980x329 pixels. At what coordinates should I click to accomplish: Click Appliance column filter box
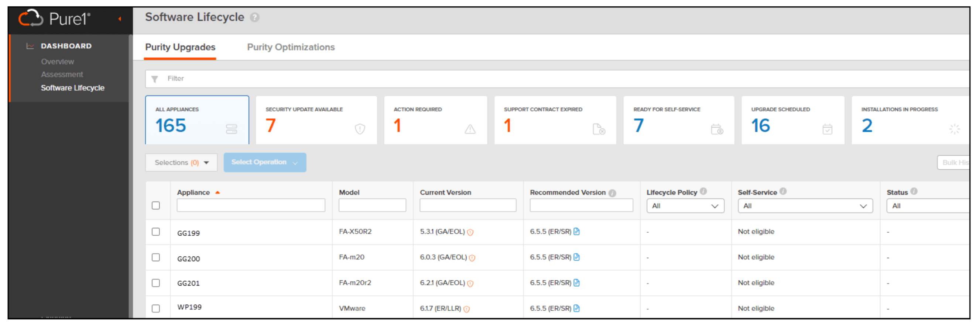(x=251, y=205)
